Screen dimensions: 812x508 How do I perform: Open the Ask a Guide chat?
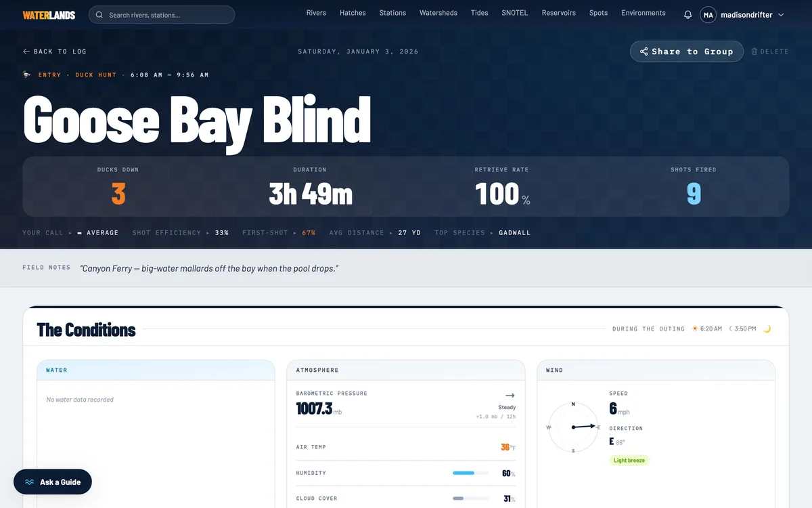(53, 482)
